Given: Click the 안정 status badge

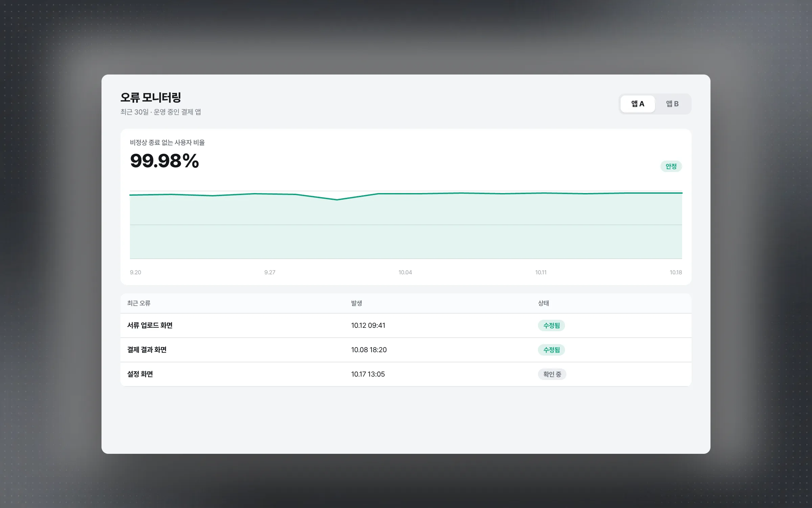Looking at the screenshot, I should click(671, 166).
